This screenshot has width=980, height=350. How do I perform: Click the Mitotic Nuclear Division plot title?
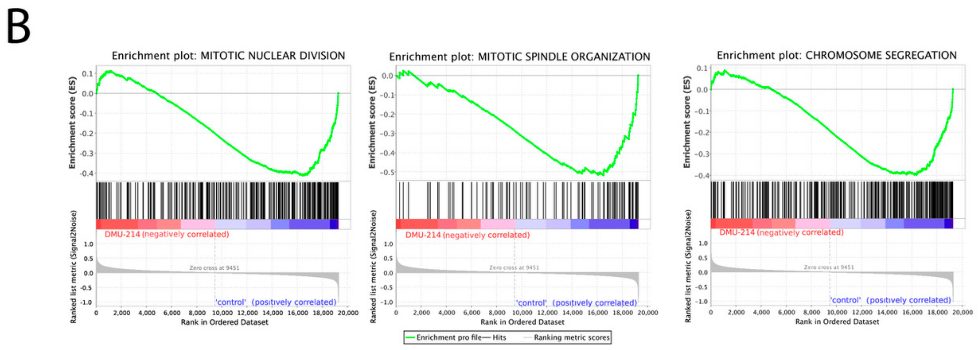(x=228, y=56)
